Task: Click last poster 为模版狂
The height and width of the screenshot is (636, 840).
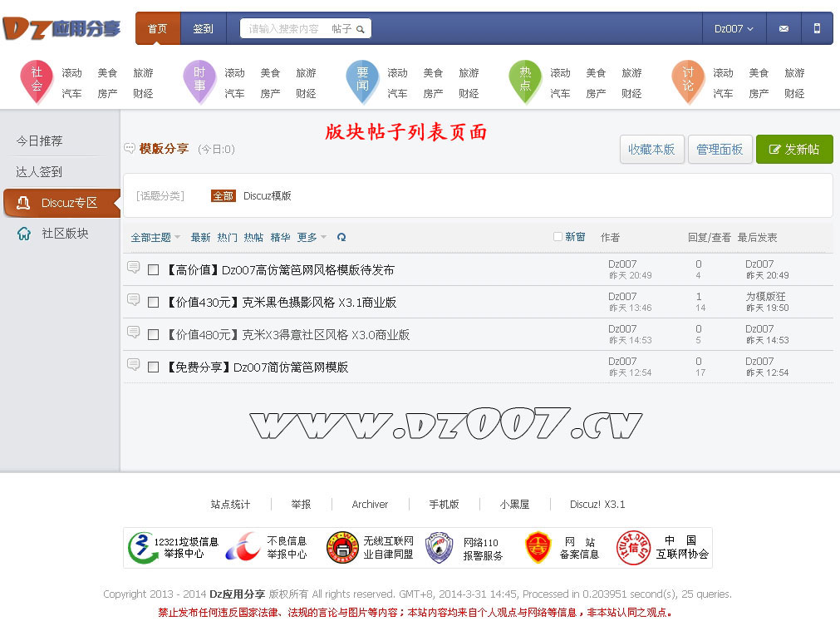Action: (x=765, y=296)
